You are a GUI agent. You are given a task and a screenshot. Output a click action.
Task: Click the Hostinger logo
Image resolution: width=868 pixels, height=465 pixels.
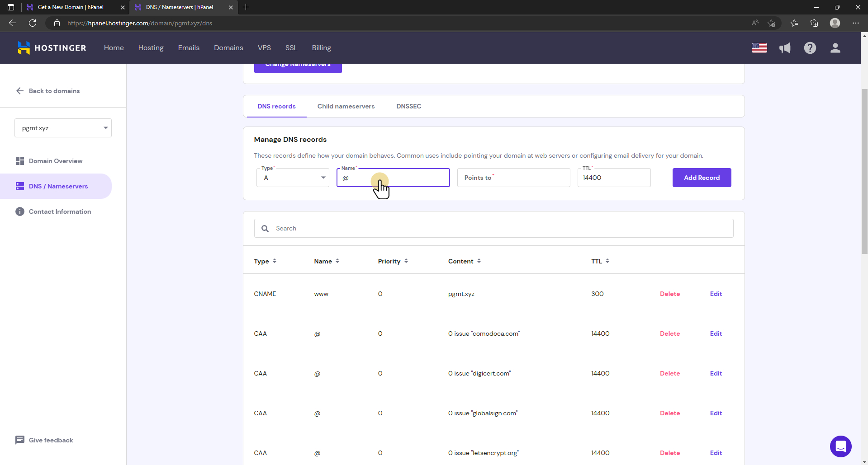click(x=52, y=48)
